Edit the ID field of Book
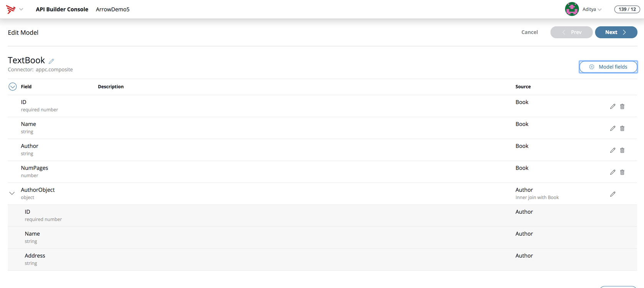 (613, 106)
